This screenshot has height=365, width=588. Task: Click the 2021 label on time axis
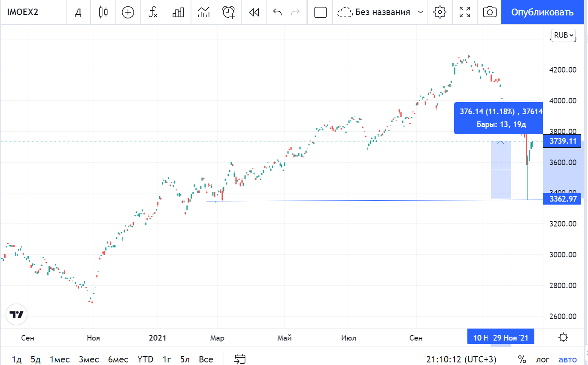158,338
